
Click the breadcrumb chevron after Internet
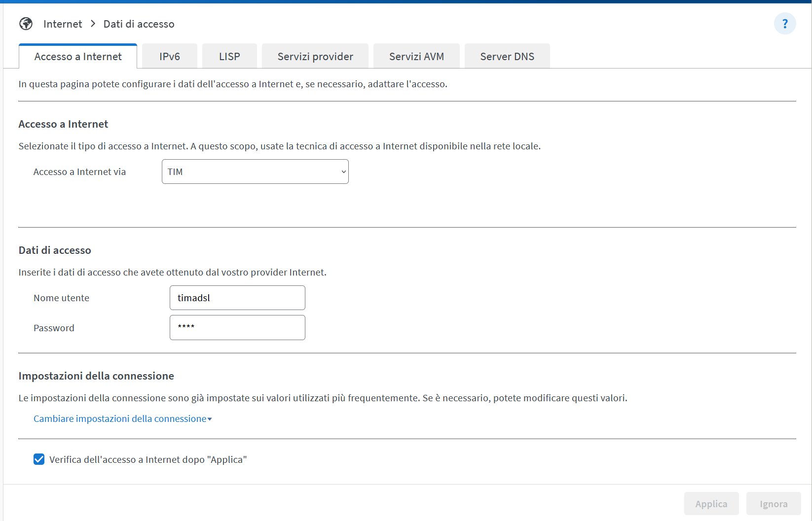pos(93,24)
